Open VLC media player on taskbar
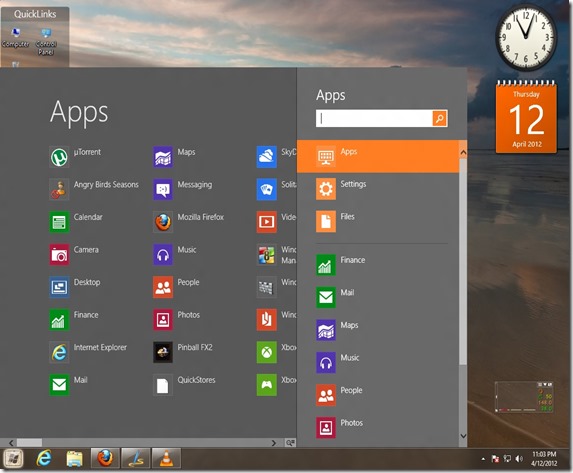This screenshot has width=573, height=473. (167, 458)
